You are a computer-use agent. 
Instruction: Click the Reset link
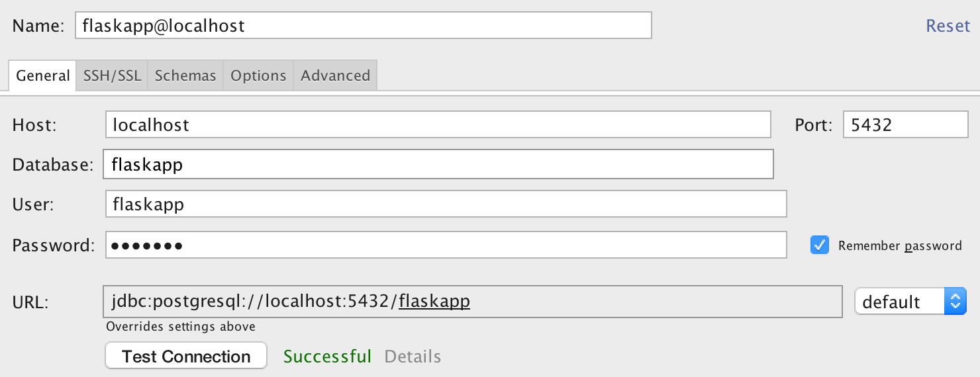(948, 26)
